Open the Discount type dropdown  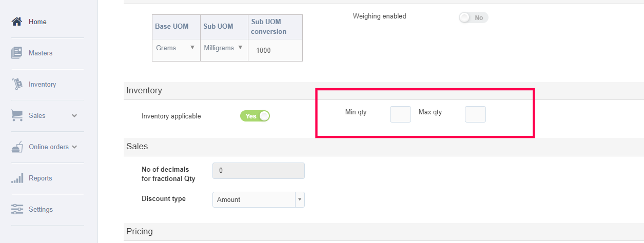pos(258,199)
